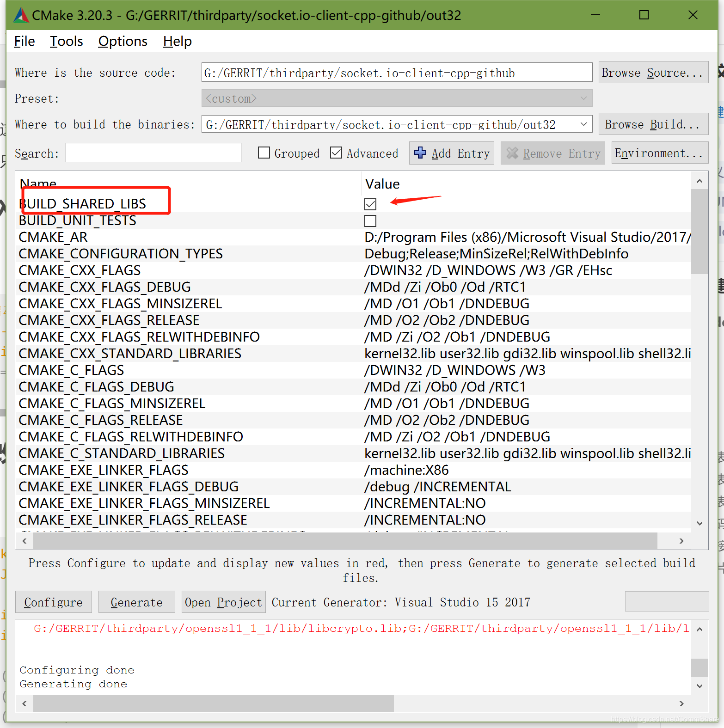Select the CMAKE_AR row name
Image resolution: width=724 pixels, height=728 pixels.
(x=53, y=237)
